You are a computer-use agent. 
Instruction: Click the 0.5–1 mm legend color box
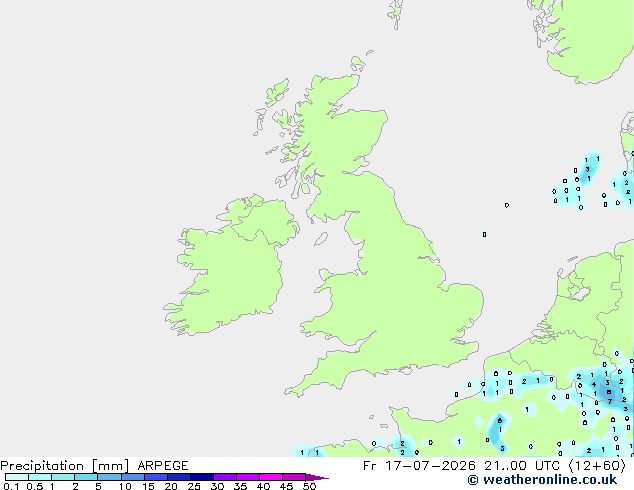(40, 477)
